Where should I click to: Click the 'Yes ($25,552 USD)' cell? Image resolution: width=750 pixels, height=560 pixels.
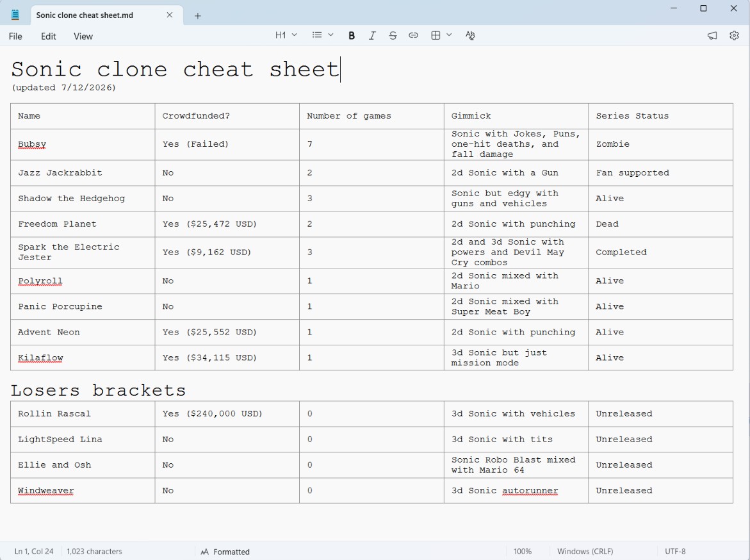[227, 332]
